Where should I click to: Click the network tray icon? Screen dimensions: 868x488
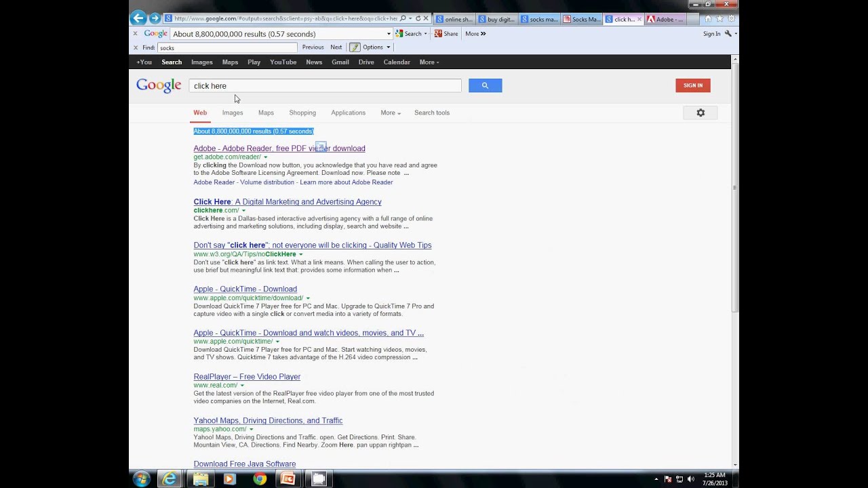point(679,479)
